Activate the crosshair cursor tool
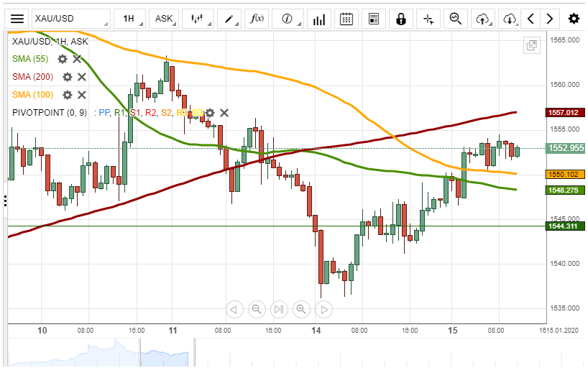The height and width of the screenshot is (368, 588). [x=428, y=19]
